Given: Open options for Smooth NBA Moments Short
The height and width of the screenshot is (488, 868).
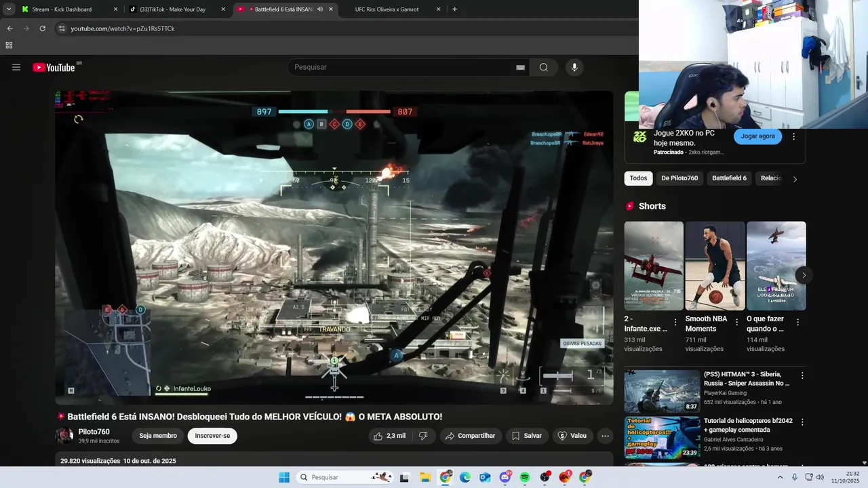Looking at the screenshot, I should click(736, 323).
